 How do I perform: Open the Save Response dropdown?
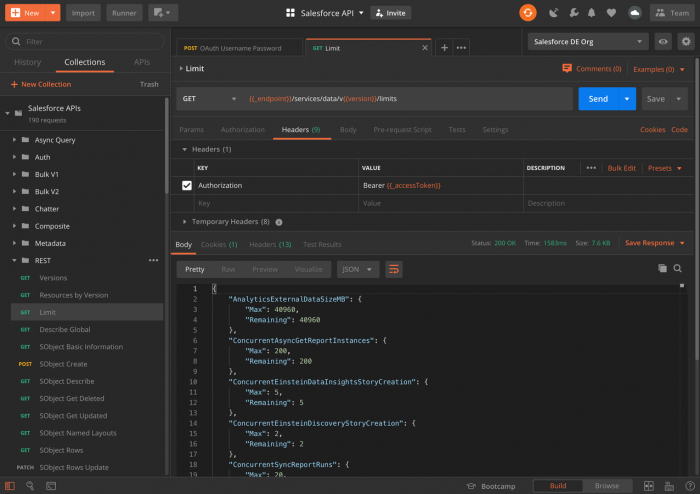(x=654, y=243)
